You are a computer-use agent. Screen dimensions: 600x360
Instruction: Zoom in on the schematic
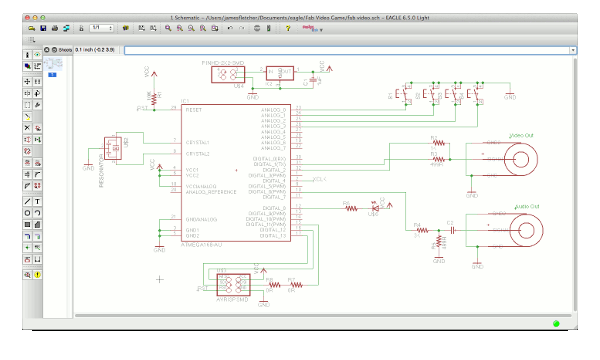(x=179, y=28)
